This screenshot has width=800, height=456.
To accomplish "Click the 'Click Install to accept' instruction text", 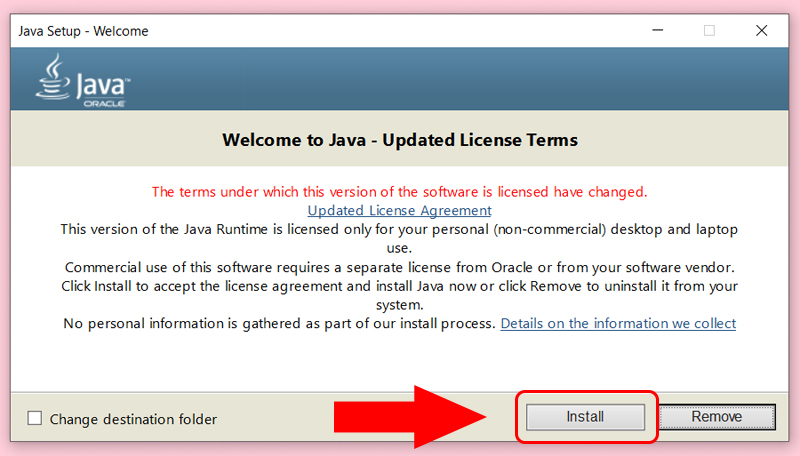I will coord(399,295).
